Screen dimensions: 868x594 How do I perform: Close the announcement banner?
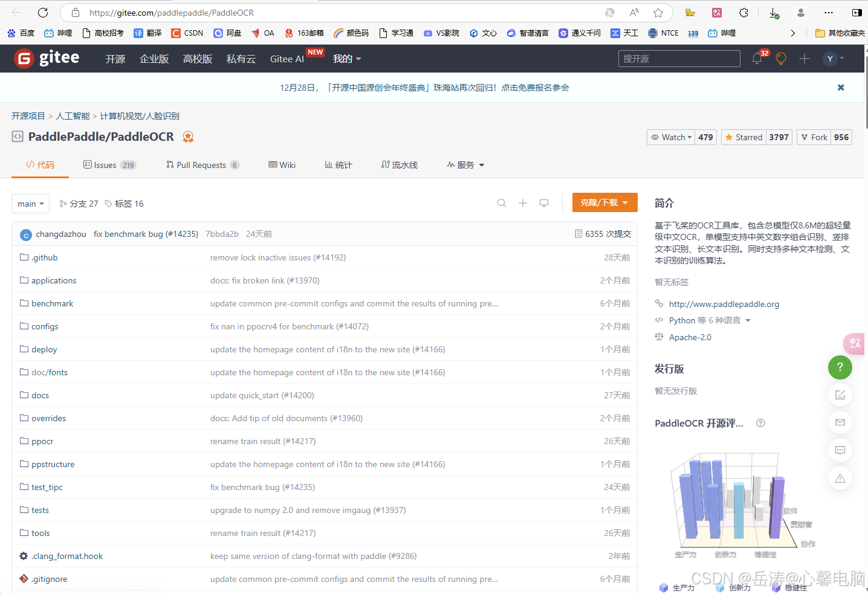(x=841, y=88)
